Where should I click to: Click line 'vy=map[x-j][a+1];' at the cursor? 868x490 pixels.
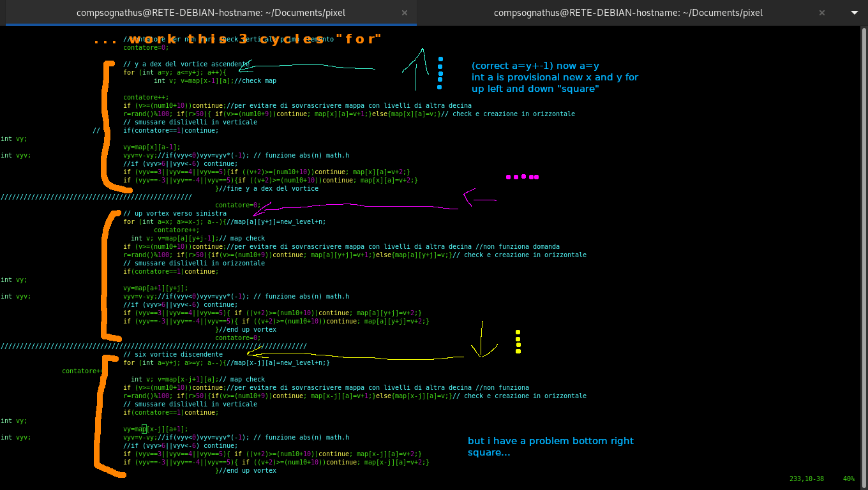pos(156,429)
